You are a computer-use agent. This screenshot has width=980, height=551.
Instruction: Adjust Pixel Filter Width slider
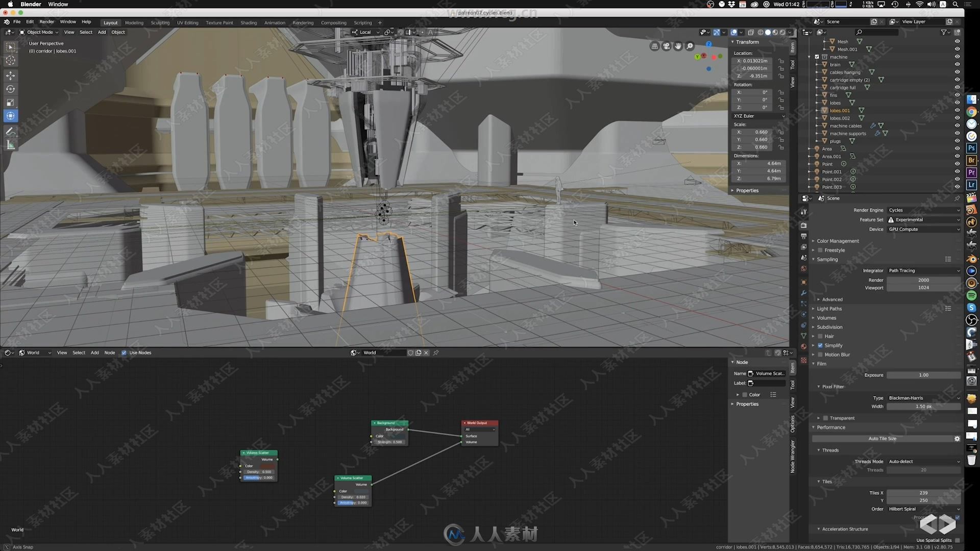click(924, 407)
